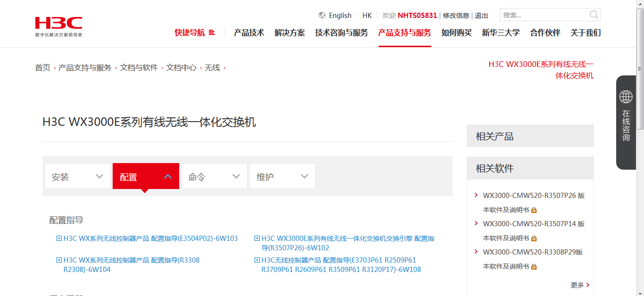Click the 相关产品 panel header
This screenshot has height=296, width=644.
coord(530,136)
